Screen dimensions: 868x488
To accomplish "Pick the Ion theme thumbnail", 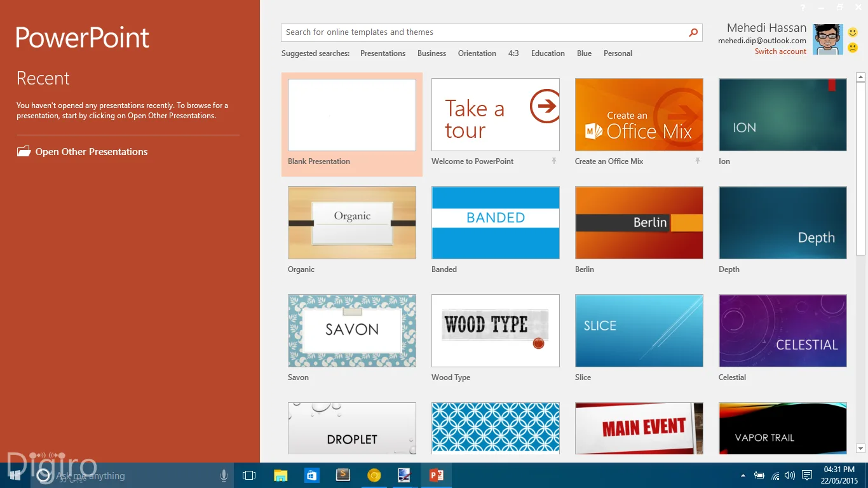I will (x=783, y=115).
